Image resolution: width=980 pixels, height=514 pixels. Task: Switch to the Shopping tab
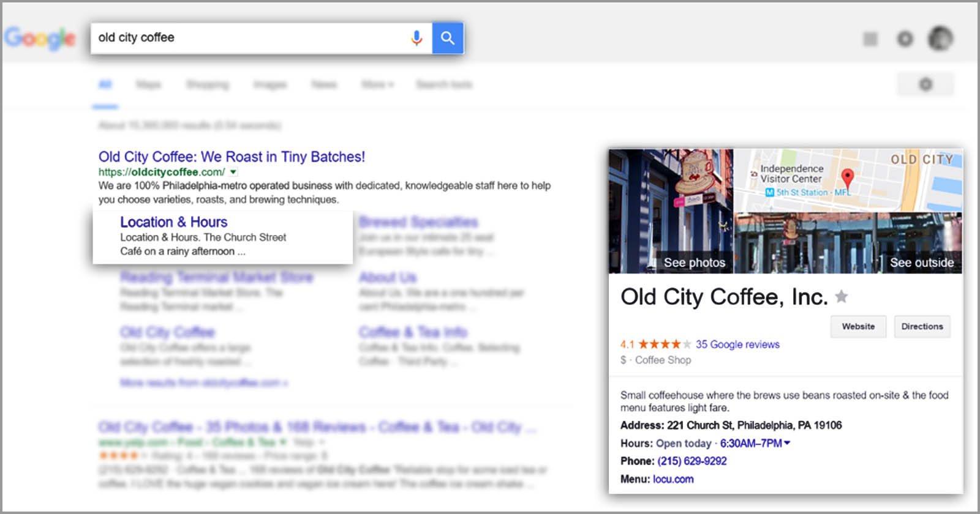point(208,84)
